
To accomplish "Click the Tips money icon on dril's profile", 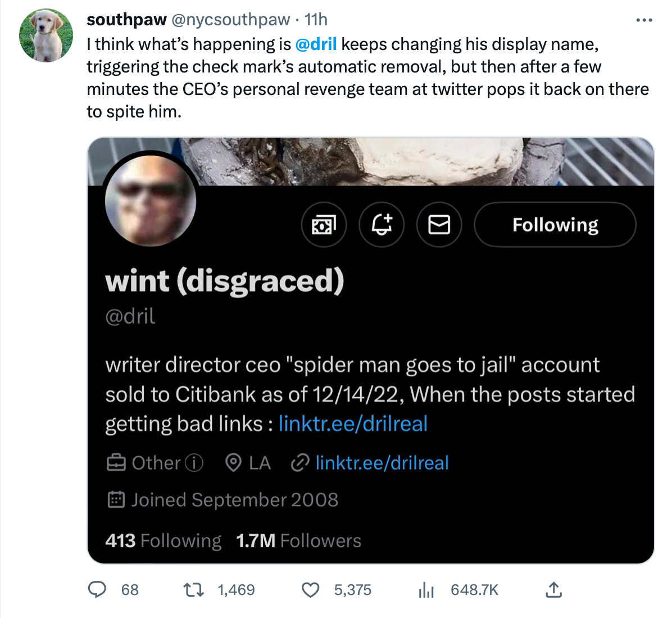I will coord(324,224).
